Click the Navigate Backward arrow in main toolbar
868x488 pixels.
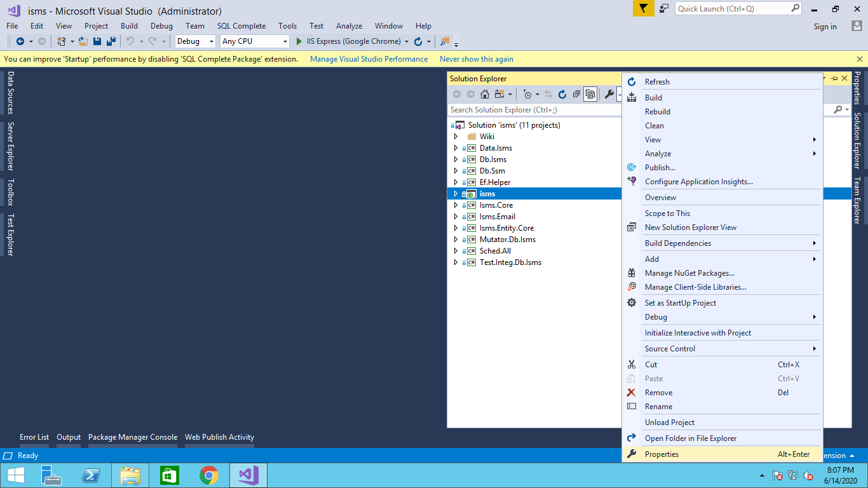(x=20, y=41)
